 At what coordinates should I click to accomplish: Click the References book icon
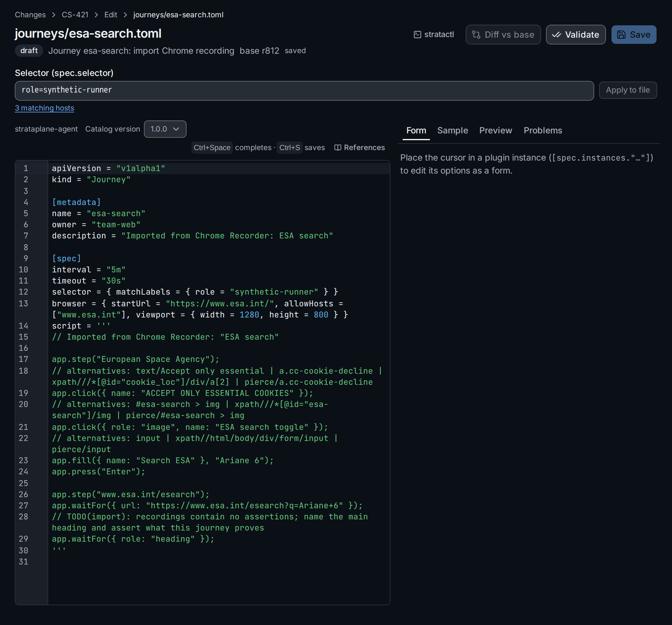[x=337, y=148]
